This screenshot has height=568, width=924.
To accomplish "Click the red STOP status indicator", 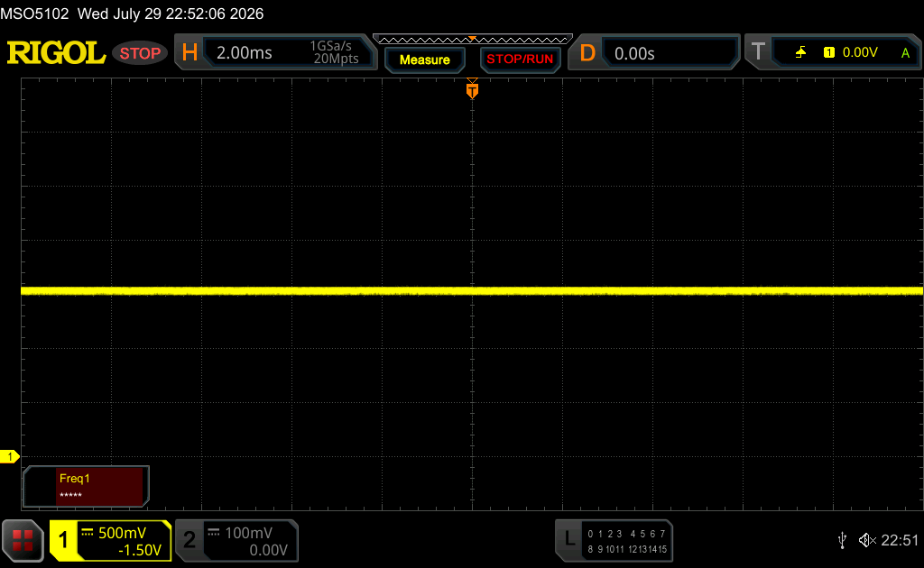I will (140, 53).
